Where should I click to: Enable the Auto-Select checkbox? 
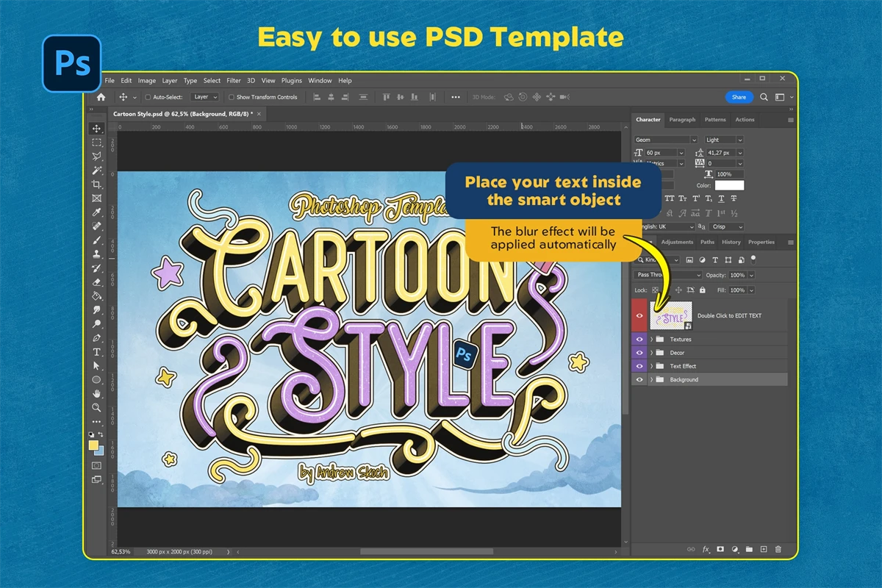pos(148,97)
